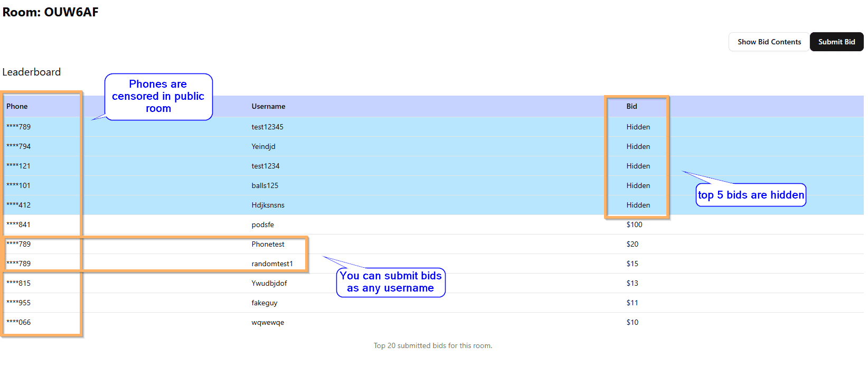
Task: Click phone ****841
Action: coord(18,224)
